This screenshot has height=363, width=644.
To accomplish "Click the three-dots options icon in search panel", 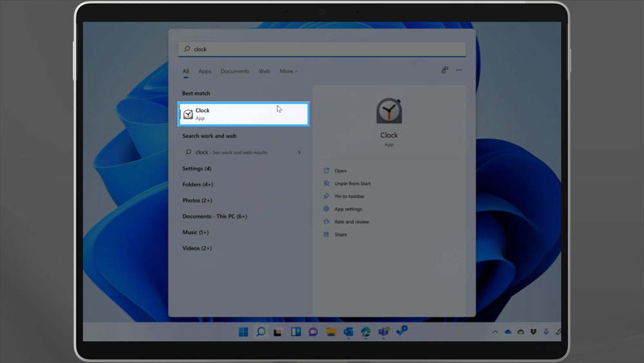I will [x=459, y=71].
